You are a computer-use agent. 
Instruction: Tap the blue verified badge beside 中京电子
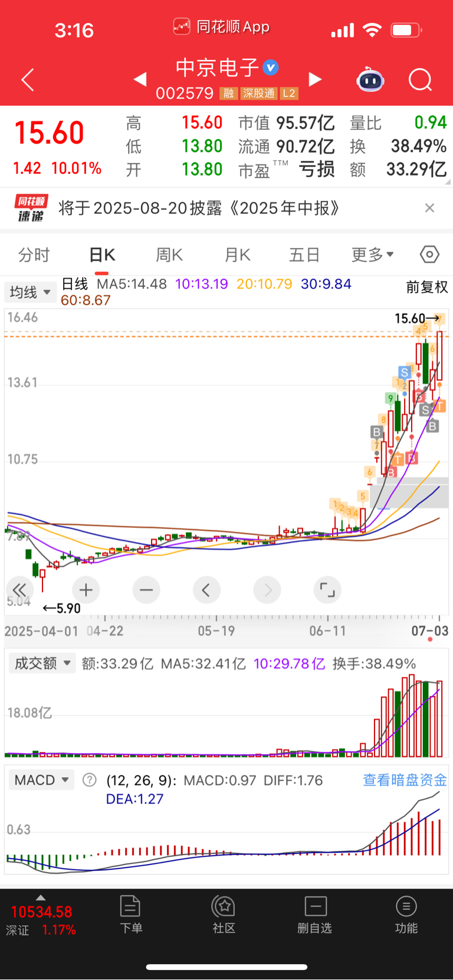(x=271, y=68)
